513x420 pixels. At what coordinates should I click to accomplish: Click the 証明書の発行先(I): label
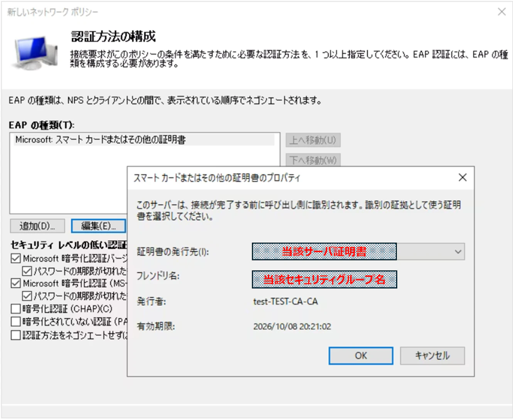click(x=173, y=252)
